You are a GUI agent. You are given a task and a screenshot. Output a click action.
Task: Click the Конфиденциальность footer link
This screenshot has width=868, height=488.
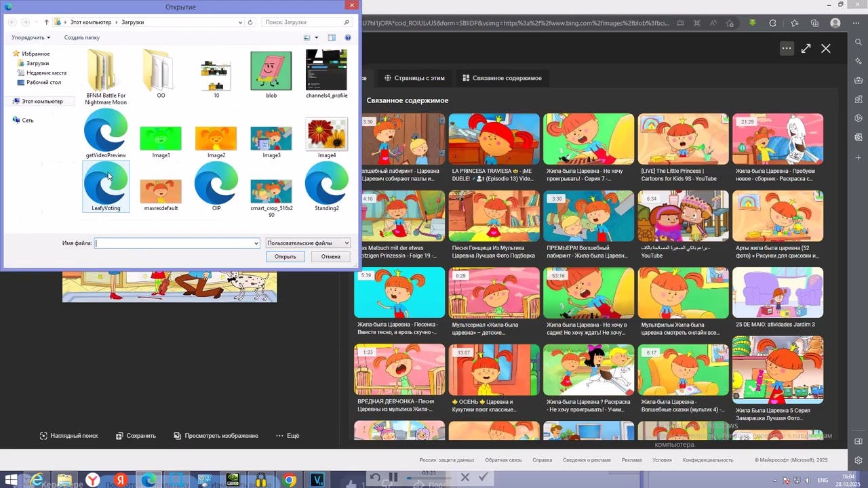708,460
